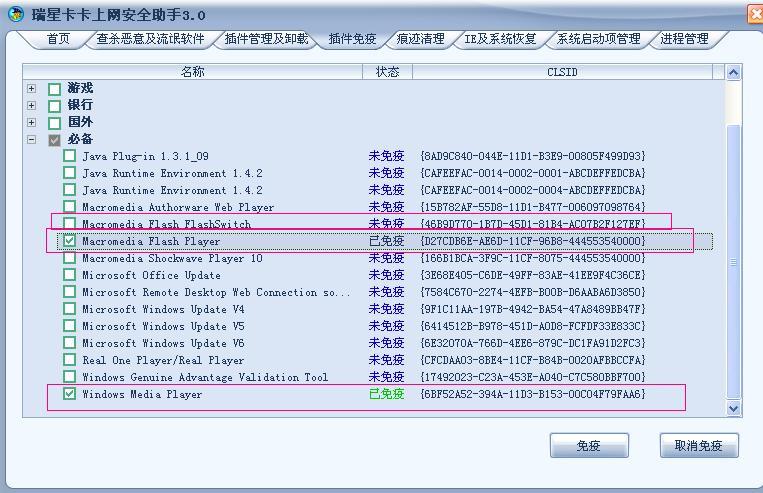Click the vertical scrollbar thumb
The width and height of the screenshot is (763, 493).
pyautogui.click(x=733, y=262)
